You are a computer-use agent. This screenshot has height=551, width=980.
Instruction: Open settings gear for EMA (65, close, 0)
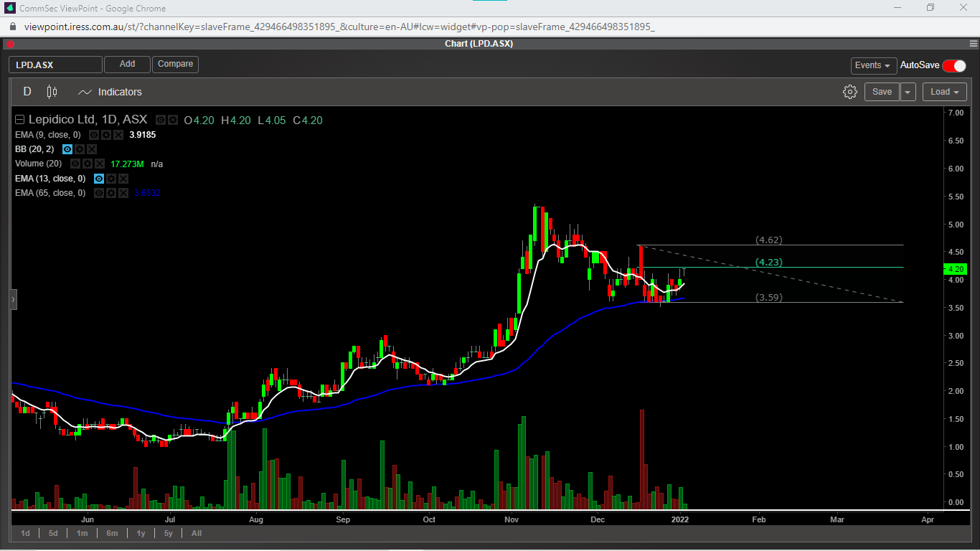pyautogui.click(x=111, y=193)
